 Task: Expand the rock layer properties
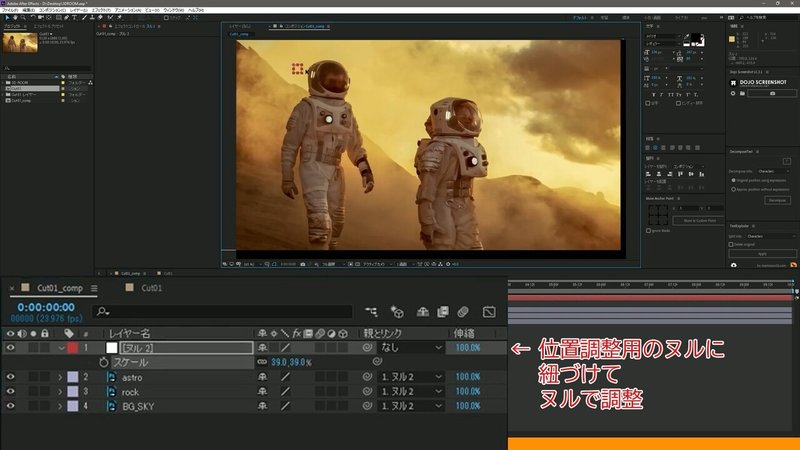tap(60, 391)
